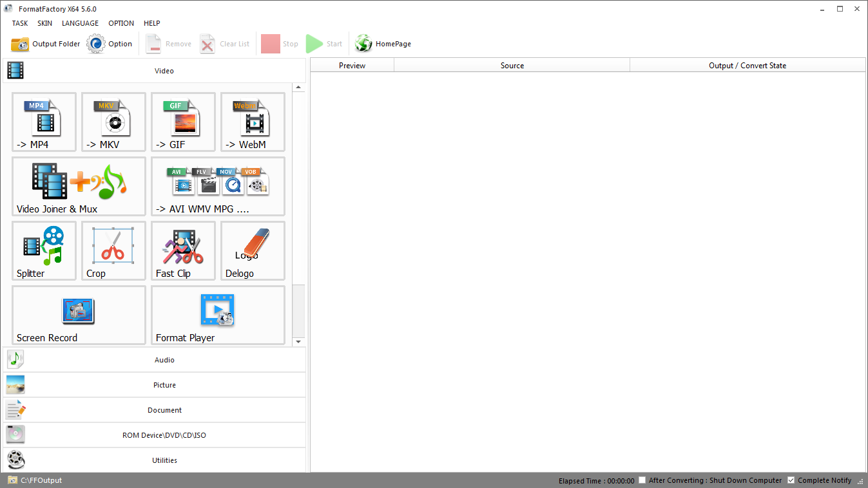Open the LANGUAGE menu

tap(81, 23)
